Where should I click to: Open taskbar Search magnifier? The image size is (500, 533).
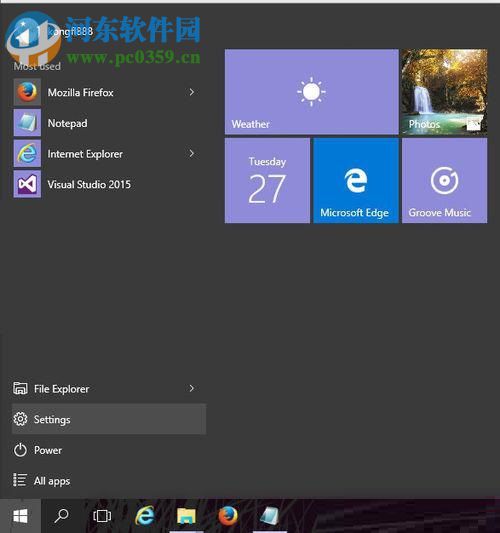(x=62, y=516)
